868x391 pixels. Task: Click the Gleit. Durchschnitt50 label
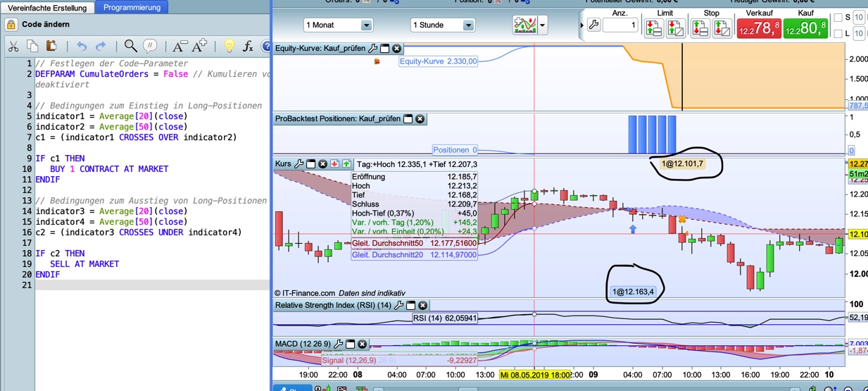click(415, 243)
